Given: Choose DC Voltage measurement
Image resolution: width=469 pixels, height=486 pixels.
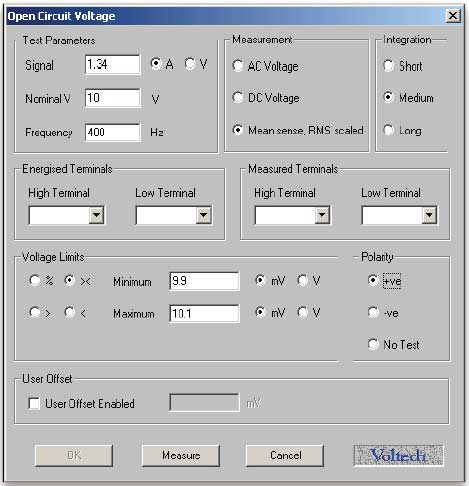Looking at the screenshot, I should pos(238,98).
